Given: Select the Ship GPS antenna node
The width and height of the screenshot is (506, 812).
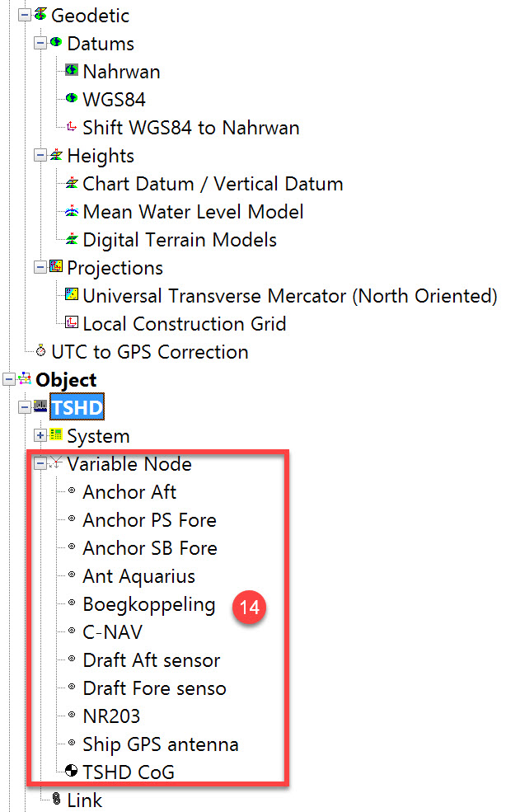Looking at the screenshot, I should tap(160, 744).
